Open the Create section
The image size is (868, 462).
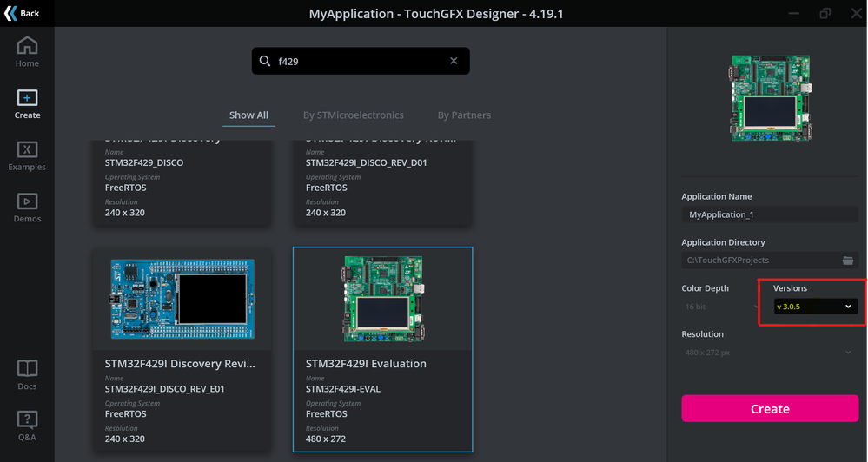coord(27,104)
